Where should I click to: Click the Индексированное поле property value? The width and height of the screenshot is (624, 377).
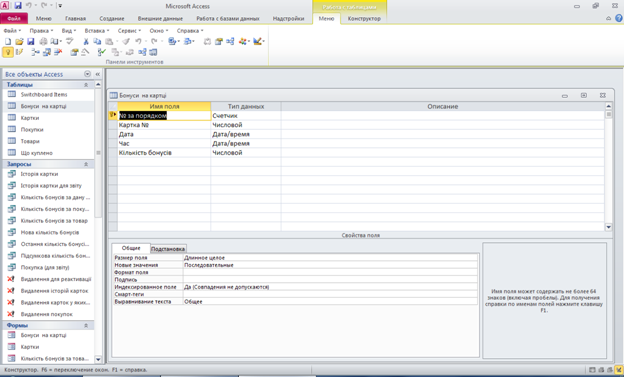point(330,287)
